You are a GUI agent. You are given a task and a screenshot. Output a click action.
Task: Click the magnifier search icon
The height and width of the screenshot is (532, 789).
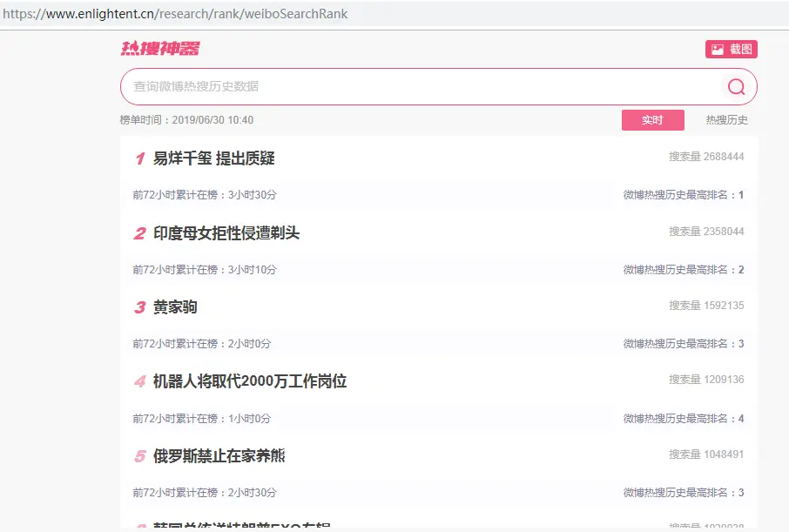click(736, 86)
